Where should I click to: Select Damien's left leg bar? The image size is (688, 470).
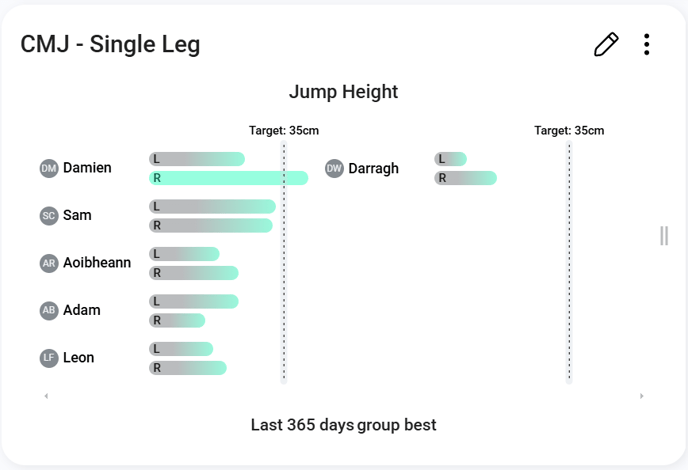197,159
